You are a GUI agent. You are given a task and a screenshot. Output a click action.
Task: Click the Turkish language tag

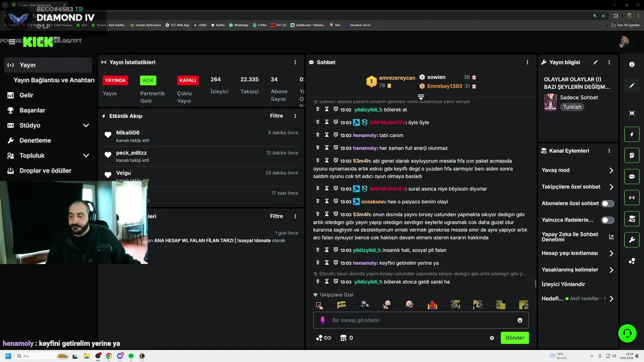point(572,107)
